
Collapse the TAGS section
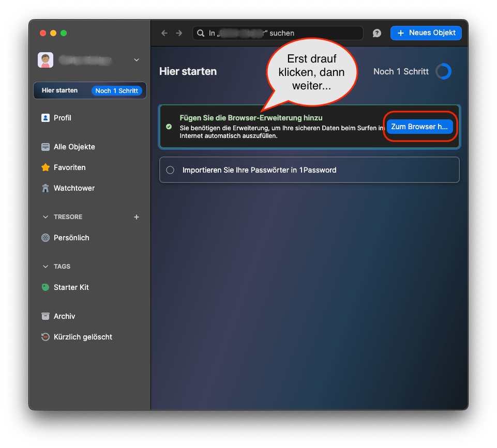pyautogui.click(x=46, y=267)
